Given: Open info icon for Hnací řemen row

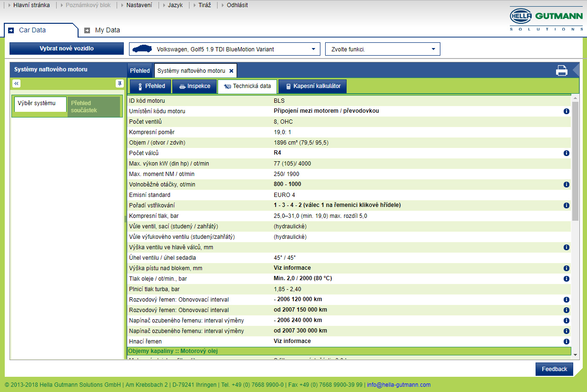Looking at the screenshot, I should click(567, 342).
